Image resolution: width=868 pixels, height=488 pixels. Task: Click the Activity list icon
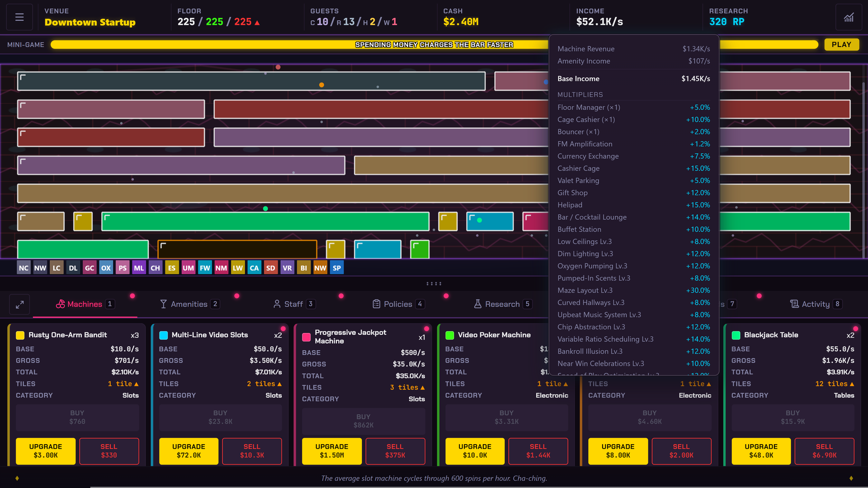(x=794, y=304)
